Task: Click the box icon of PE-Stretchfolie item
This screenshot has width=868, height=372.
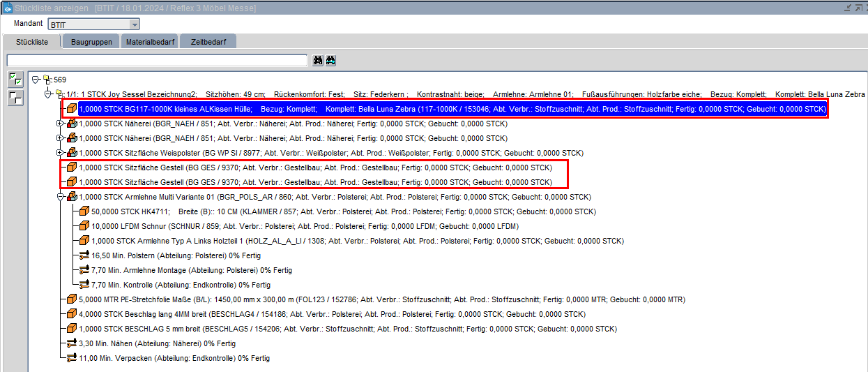Action: click(71, 299)
